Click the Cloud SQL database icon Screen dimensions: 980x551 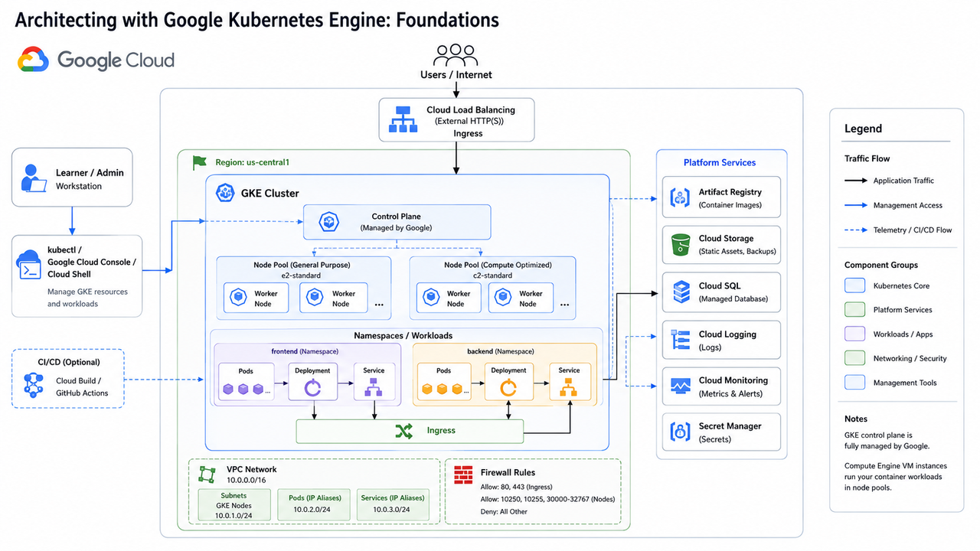point(681,292)
